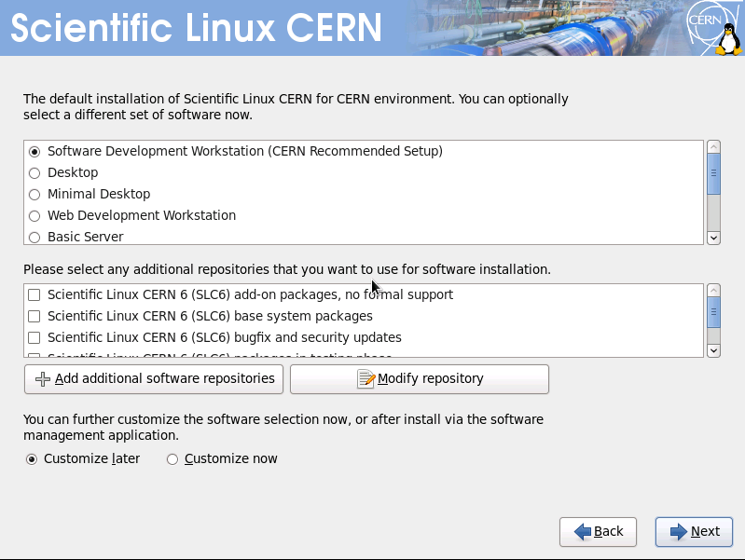Click the down arrow of repositories list scrollbar

tap(713, 350)
